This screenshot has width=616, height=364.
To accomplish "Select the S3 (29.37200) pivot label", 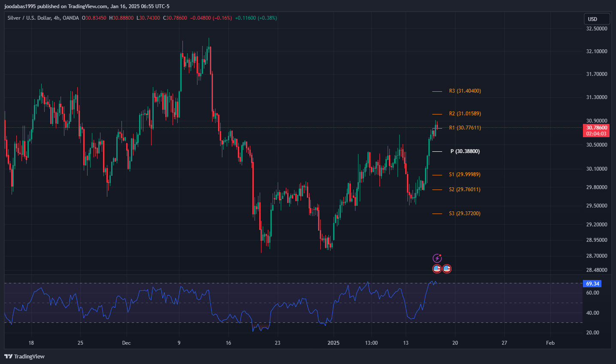I will pyautogui.click(x=464, y=214).
